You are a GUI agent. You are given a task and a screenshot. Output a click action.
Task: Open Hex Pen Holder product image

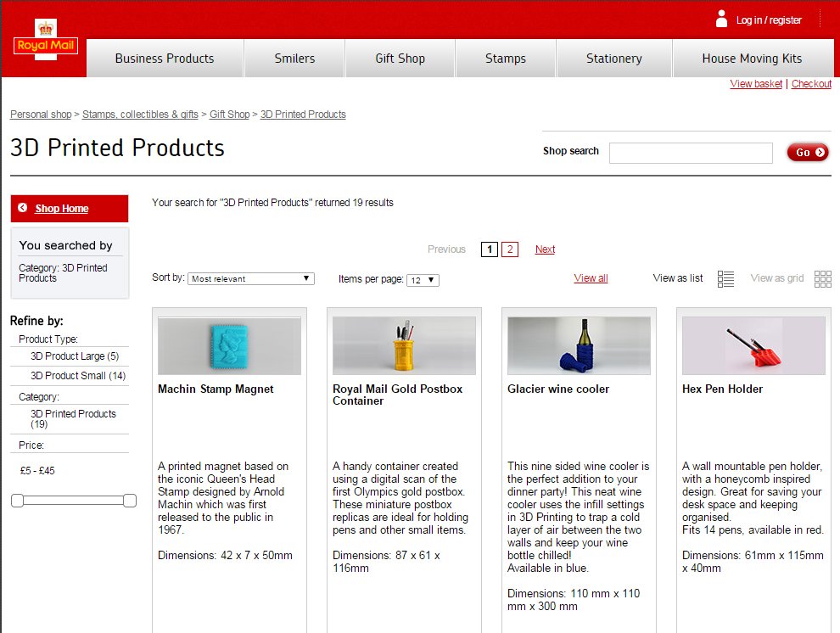753,346
